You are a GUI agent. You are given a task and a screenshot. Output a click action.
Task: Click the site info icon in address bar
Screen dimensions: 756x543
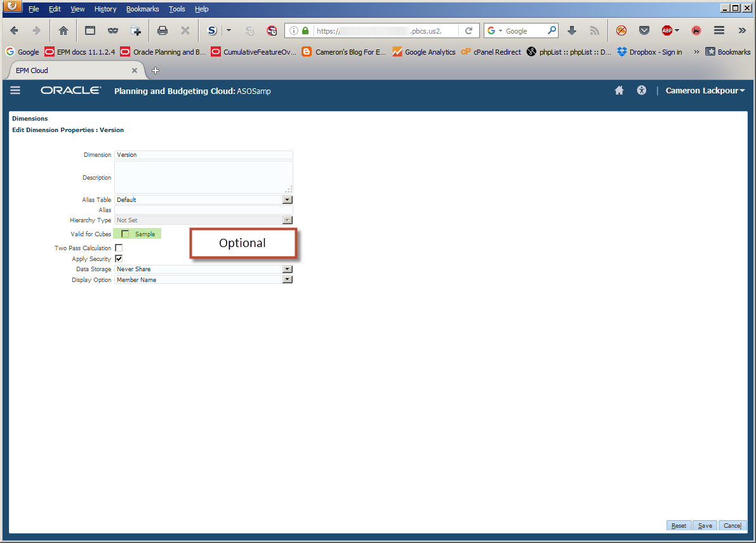click(x=293, y=30)
